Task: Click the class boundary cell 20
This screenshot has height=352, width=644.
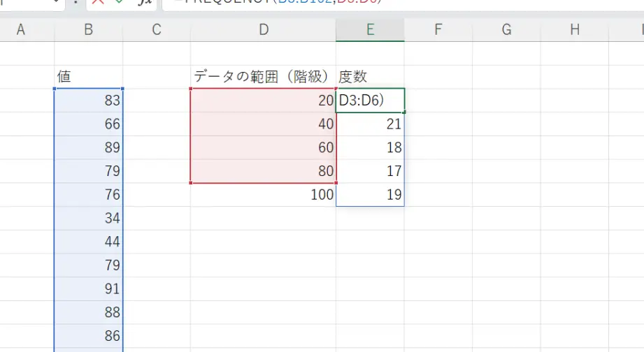Action: pos(264,100)
